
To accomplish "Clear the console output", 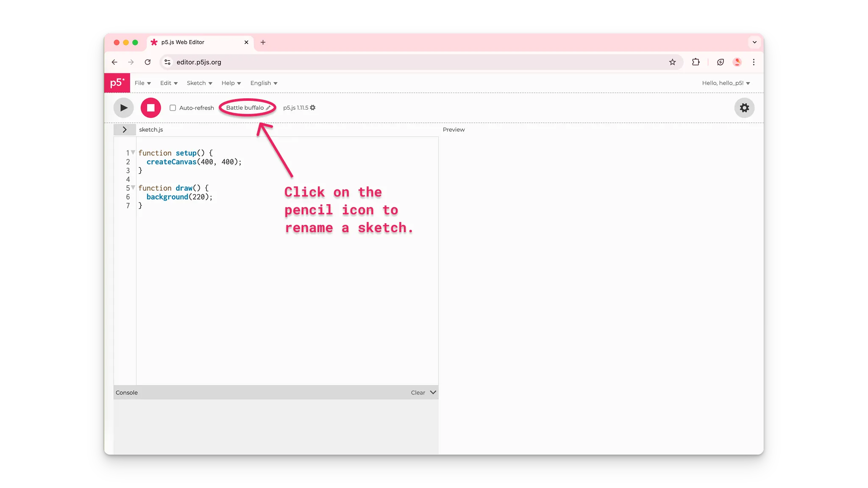I will click(417, 393).
